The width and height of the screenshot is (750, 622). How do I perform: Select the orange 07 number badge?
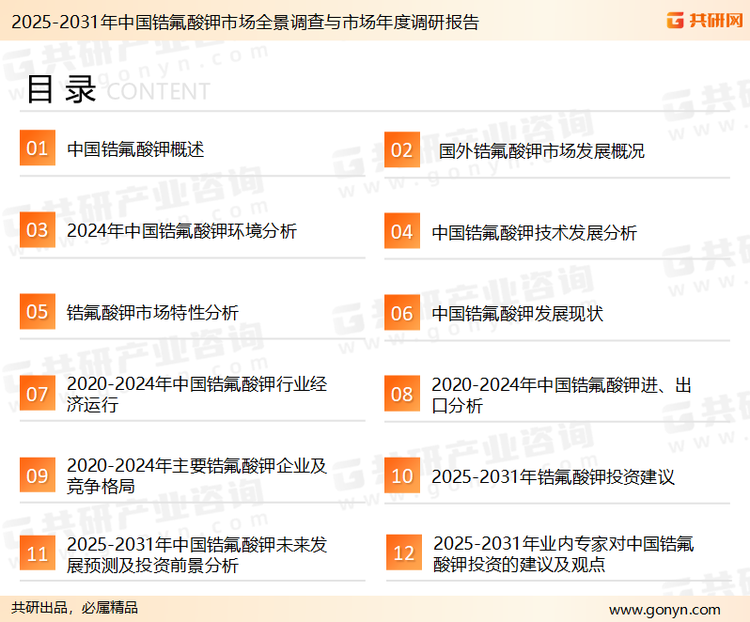click(x=37, y=393)
